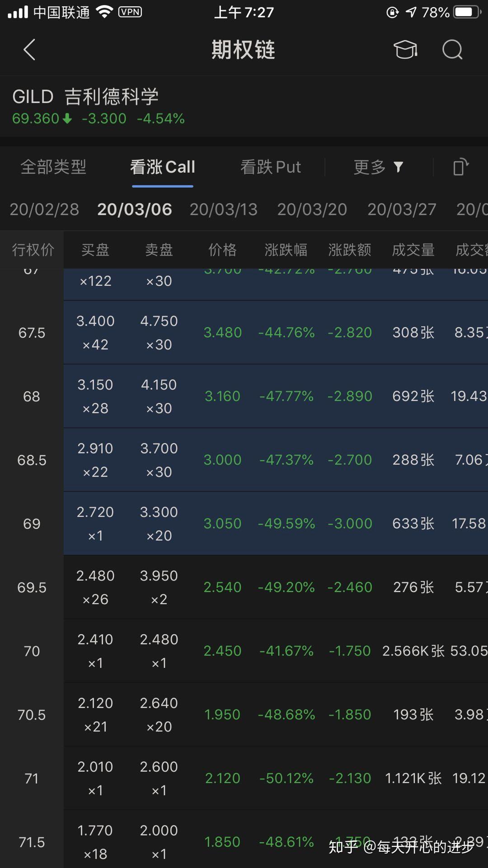Select the 看涨 Call tab
This screenshot has height=868, width=488.
(x=163, y=167)
